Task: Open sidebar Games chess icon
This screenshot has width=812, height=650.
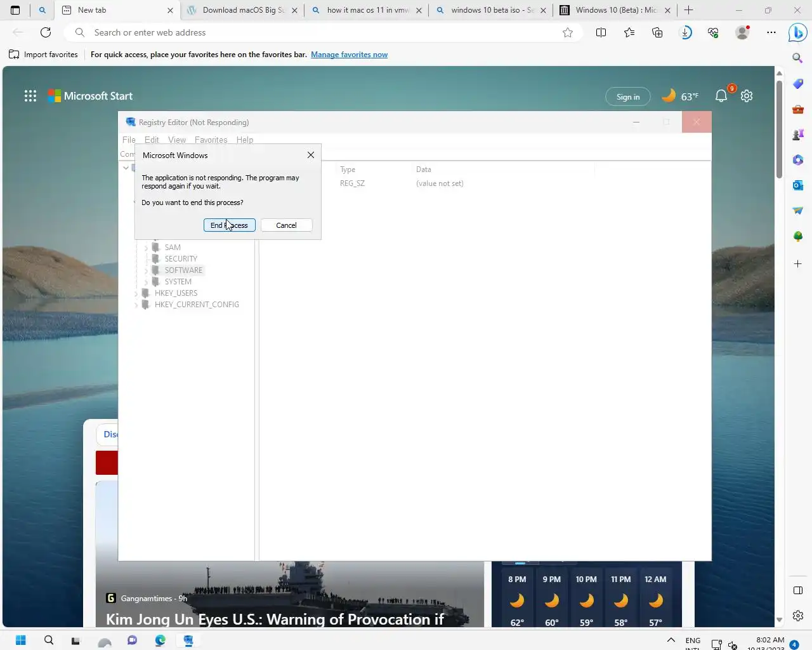Action: point(798,135)
